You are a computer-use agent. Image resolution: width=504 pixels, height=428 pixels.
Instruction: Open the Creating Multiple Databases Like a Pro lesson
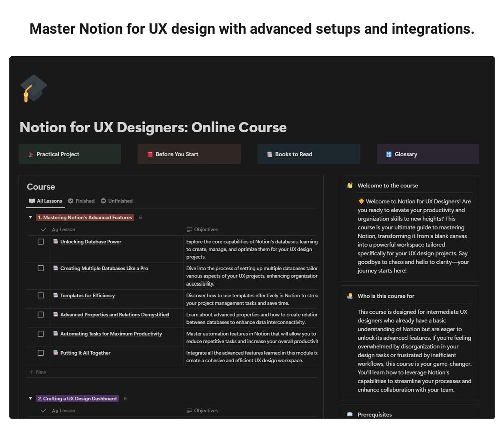click(x=104, y=268)
